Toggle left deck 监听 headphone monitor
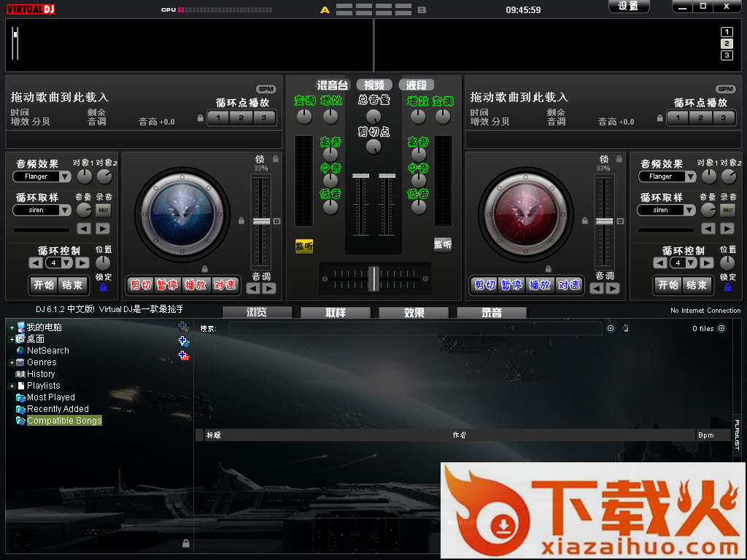This screenshot has width=747, height=560. [x=304, y=246]
